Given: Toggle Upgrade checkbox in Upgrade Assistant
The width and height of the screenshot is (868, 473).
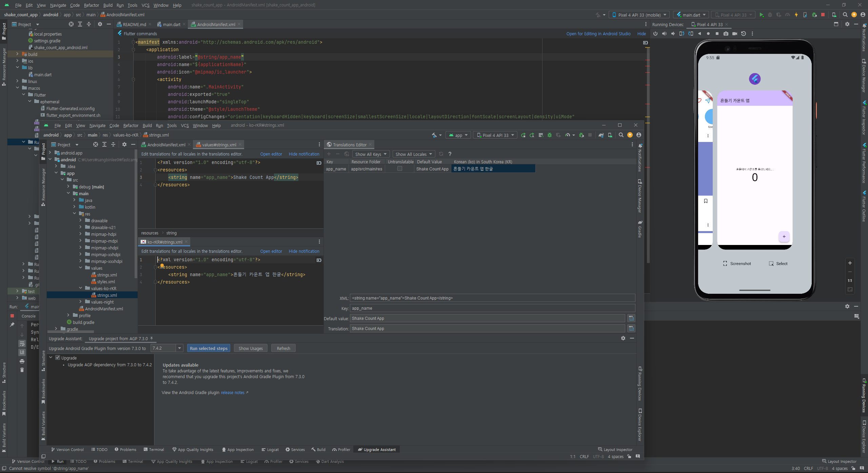Looking at the screenshot, I should click(58, 358).
